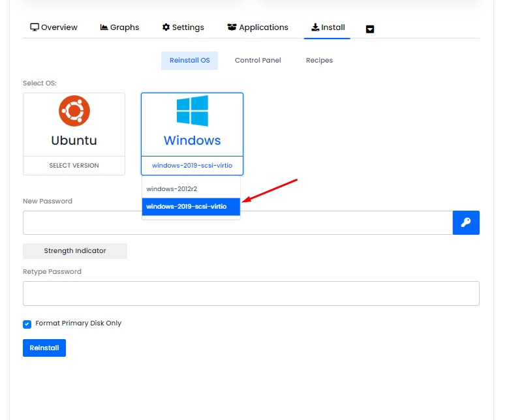Click the chart icon beside Graphs
This screenshot has width=509, height=420.
point(104,27)
